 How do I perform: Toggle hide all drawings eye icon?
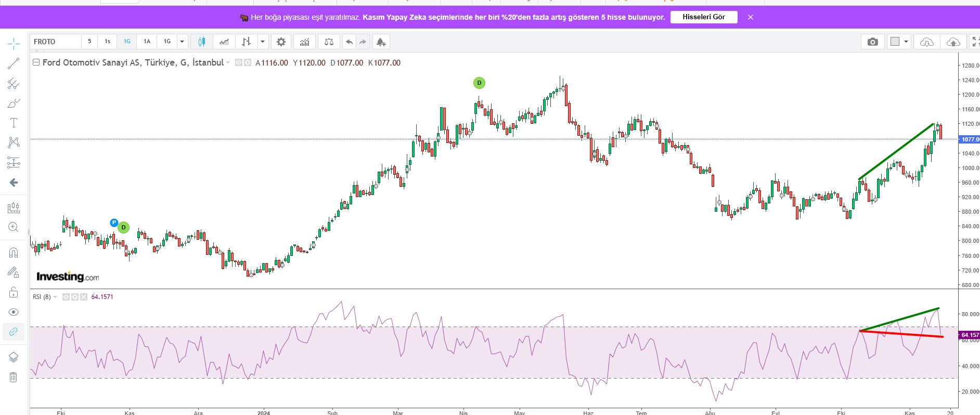pos(14,312)
